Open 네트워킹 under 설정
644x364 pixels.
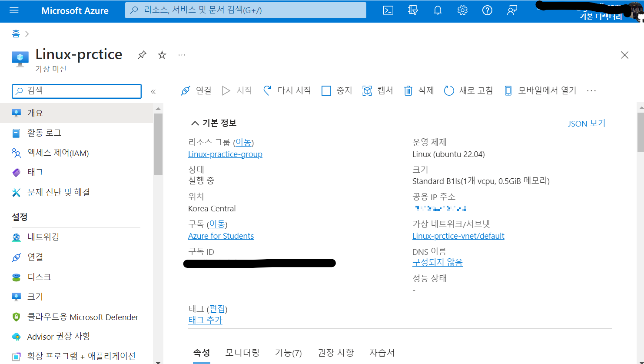click(76, 237)
